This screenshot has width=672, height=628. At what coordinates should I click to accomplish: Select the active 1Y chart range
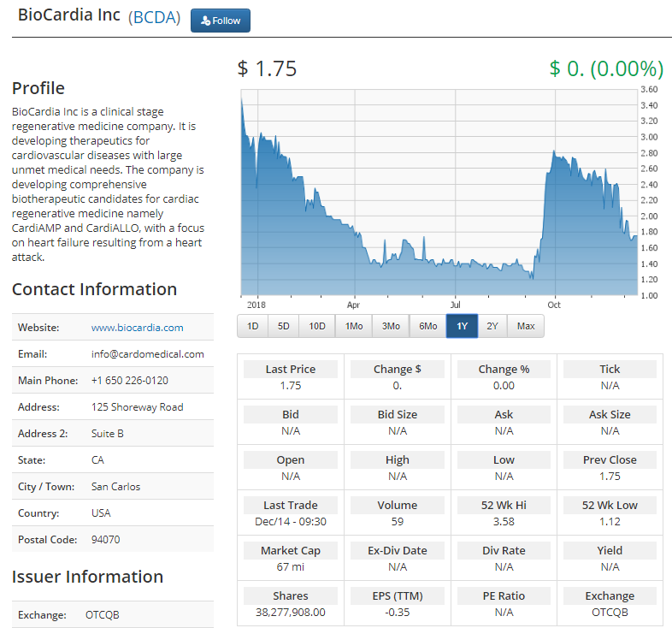click(462, 326)
